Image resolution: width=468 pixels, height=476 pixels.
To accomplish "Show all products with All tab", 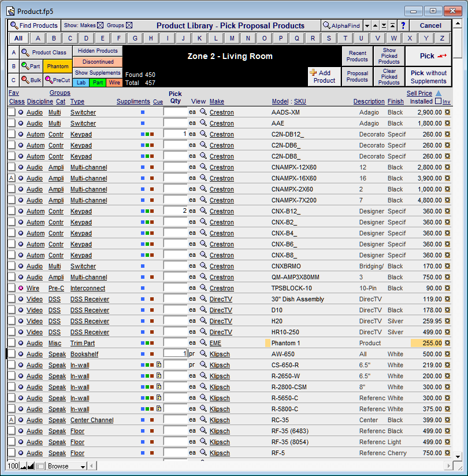I will 18,38.
